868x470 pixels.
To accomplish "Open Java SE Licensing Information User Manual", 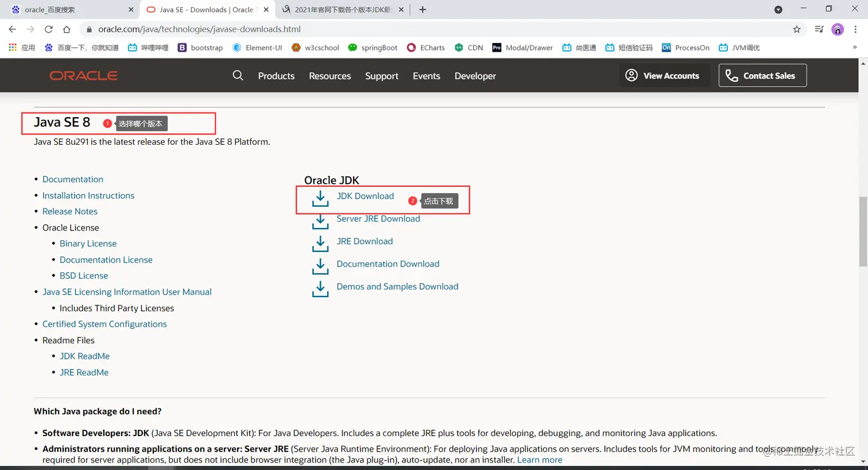I will pyautogui.click(x=127, y=292).
